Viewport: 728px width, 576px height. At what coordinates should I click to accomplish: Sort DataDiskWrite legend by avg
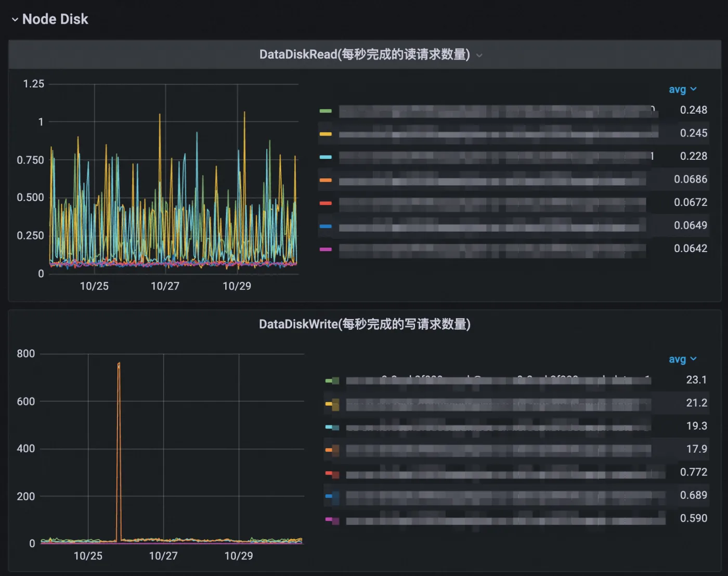[x=682, y=359]
